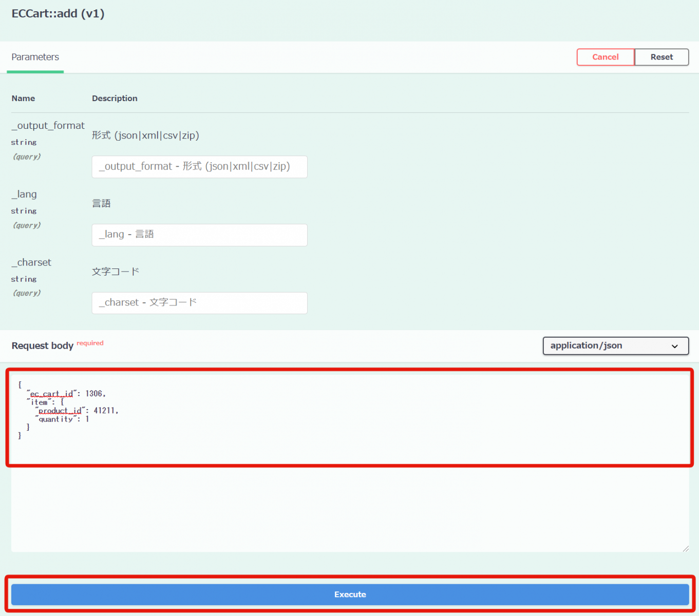699x616 pixels.
Task: Click the _output_format parameter name
Action: (48, 126)
